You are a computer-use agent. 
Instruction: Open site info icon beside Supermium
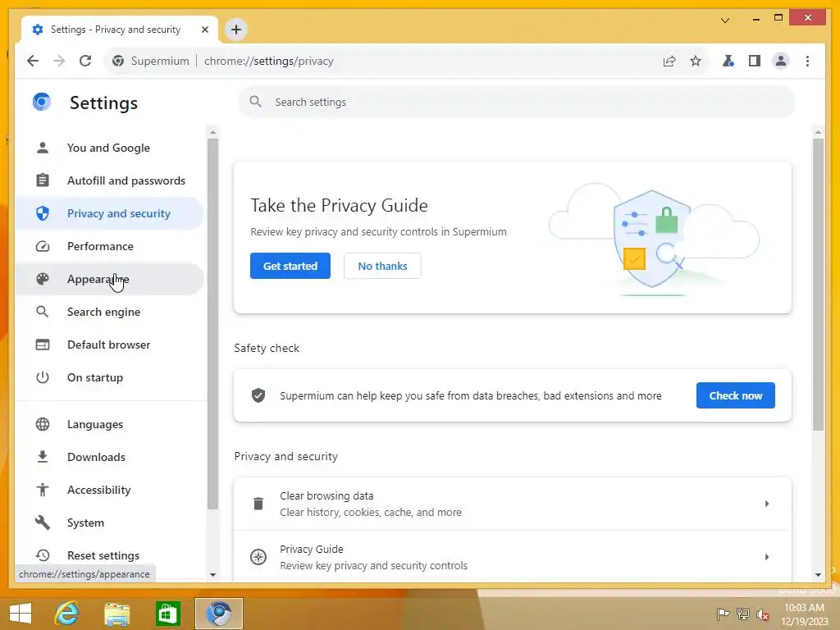[x=118, y=61]
